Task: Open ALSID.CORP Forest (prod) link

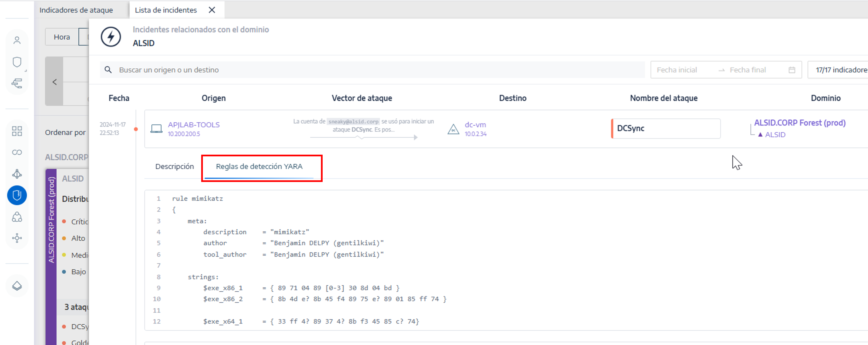Action: pyautogui.click(x=800, y=123)
